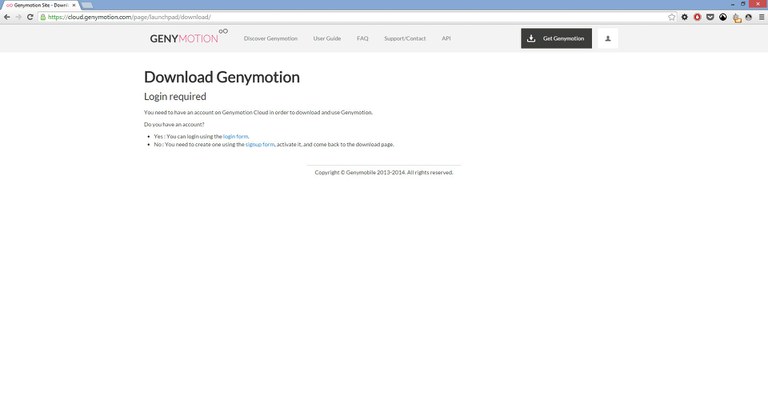768x416 pixels.
Task: Go back using the browser back arrow
Action: [x=7, y=17]
